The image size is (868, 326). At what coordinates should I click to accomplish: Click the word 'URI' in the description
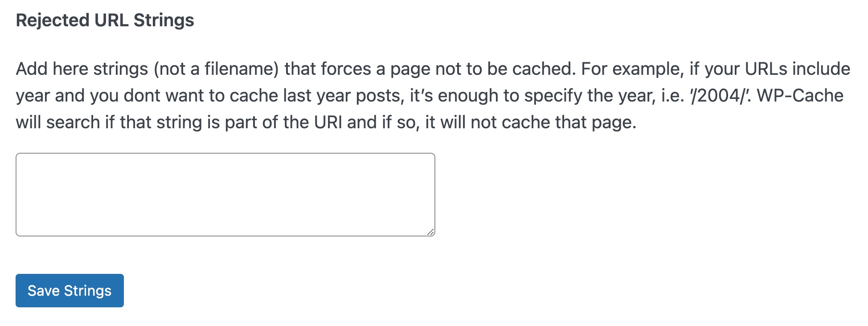tap(328, 122)
